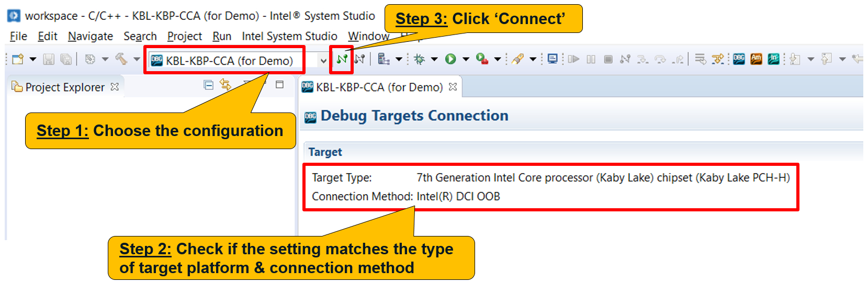This screenshot has width=868, height=282.
Task: Click the blue DBG perspective icon
Action: 739,59
